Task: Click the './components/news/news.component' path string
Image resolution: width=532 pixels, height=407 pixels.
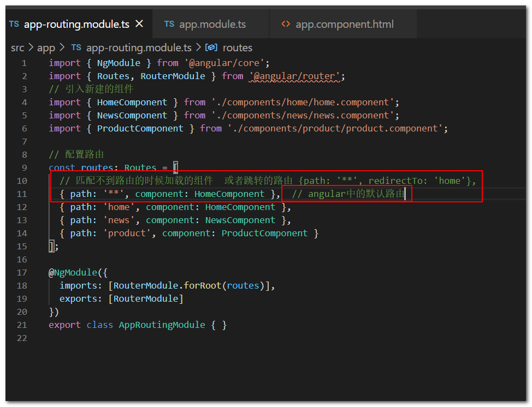Action: click(303, 116)
